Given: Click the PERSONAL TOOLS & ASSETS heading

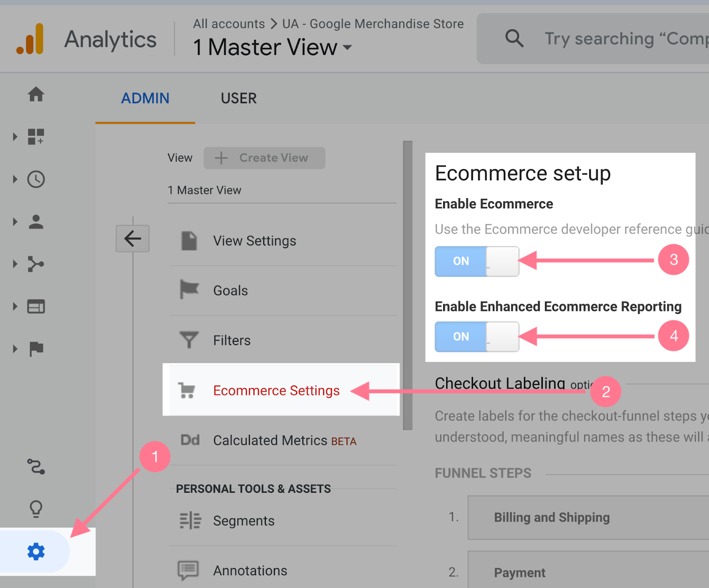Looking at the screenshot, I should click(253, 489).
